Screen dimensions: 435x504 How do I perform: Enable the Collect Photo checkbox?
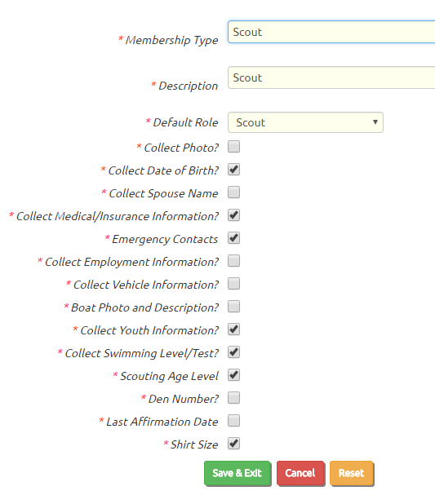pos(233,147)
